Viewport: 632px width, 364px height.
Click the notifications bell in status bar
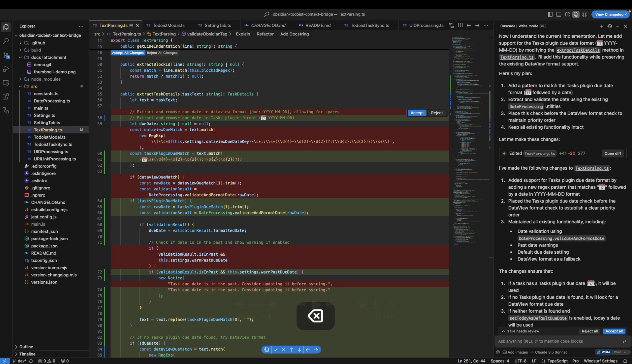coord(625,361)
